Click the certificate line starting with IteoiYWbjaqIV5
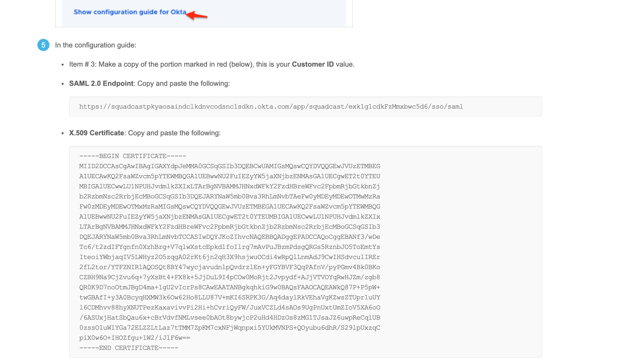Image resolution: width=624 pixels, height=364 pixels. [x=229, y=257]
